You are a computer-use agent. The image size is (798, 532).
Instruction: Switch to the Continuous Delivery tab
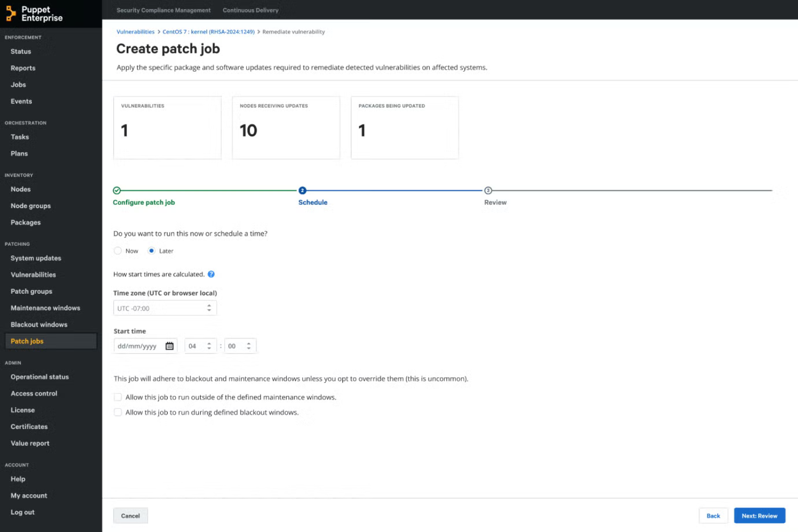tap(250, 10)
